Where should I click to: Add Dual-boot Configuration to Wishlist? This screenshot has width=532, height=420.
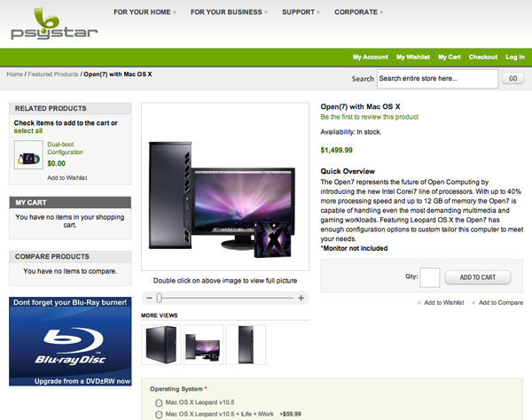(67, 177)
